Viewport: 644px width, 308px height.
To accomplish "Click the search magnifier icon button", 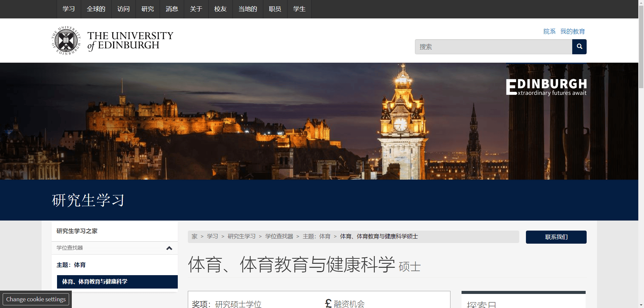I will (x=579, y=47).
